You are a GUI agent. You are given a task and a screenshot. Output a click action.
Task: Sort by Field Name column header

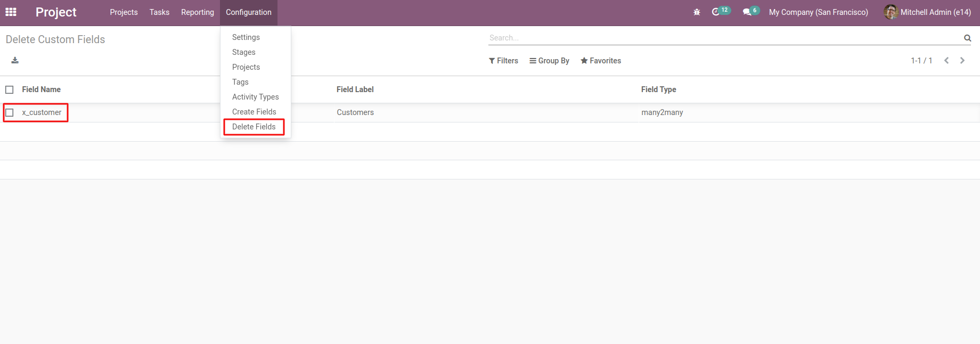click(41, 89)
